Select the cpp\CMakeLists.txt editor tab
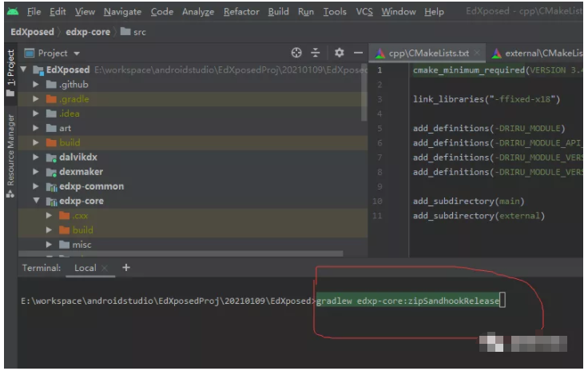 click(x=427, y=54)
